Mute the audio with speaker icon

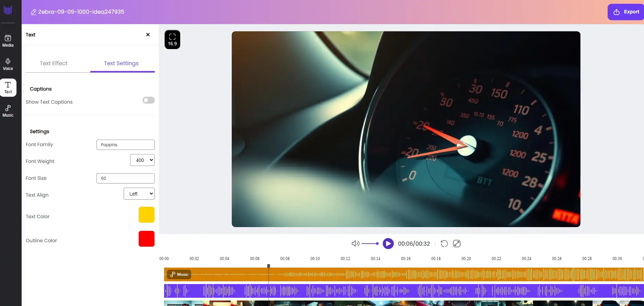pos(355,244)
